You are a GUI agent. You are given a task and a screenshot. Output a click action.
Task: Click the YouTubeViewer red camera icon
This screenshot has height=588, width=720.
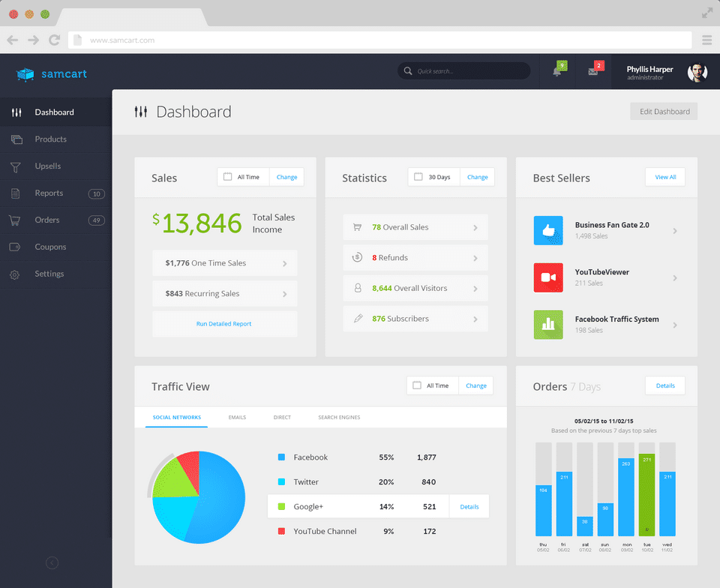[548, 277]
